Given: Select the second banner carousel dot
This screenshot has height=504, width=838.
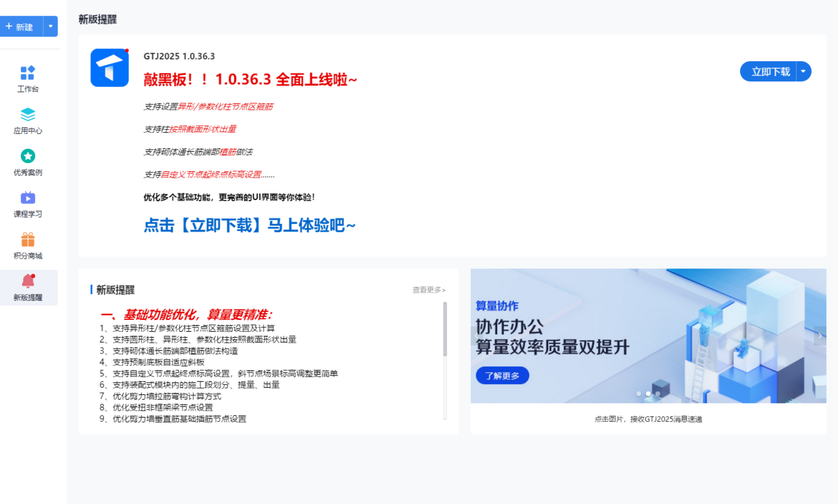Looking at the screenshot, I should tap(648, 394).
